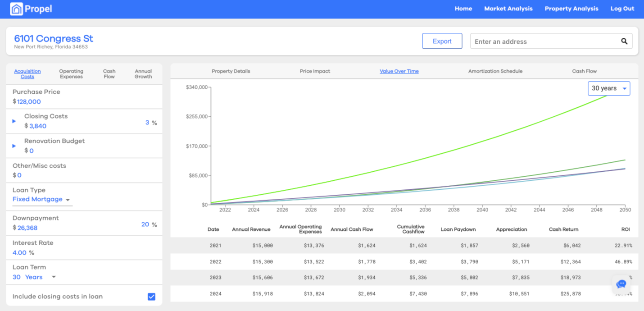The width and height of the screenshot is (644, 311).
Task: Toggle Include closing costs in loan checkbox
Action: pyautogui.click(x=152, y=297)
